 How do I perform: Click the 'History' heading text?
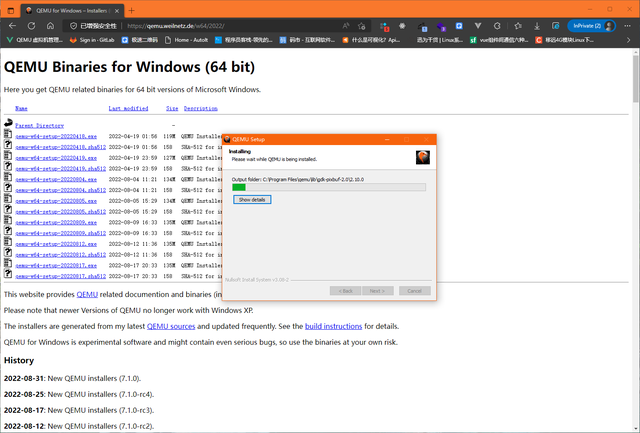(19, 360)
